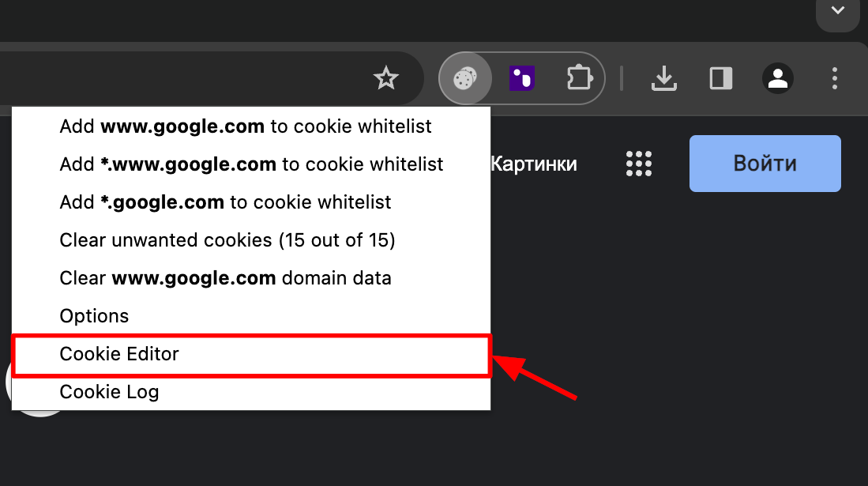
Task: Toggle the browser side panel
Action: [x=721, y=78]
